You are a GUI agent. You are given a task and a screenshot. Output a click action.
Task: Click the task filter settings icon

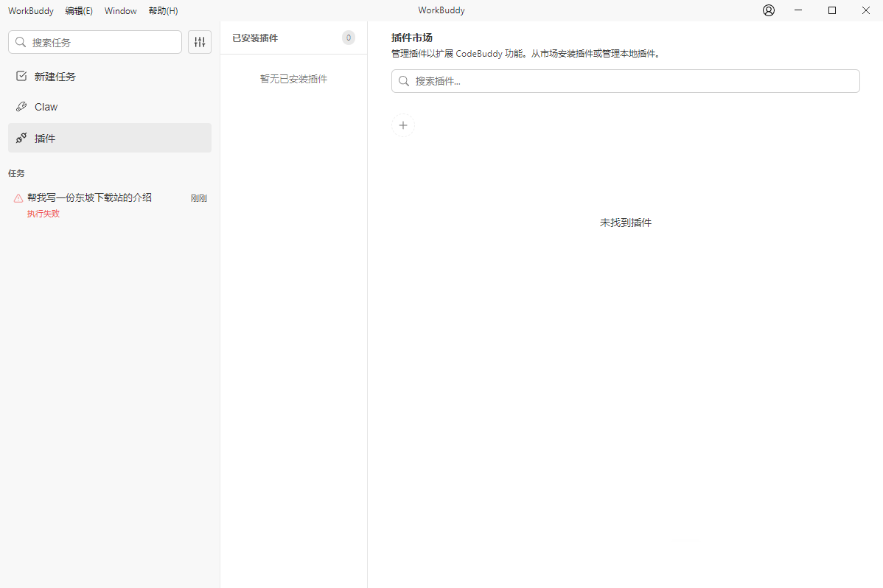(x=199, y=42)
